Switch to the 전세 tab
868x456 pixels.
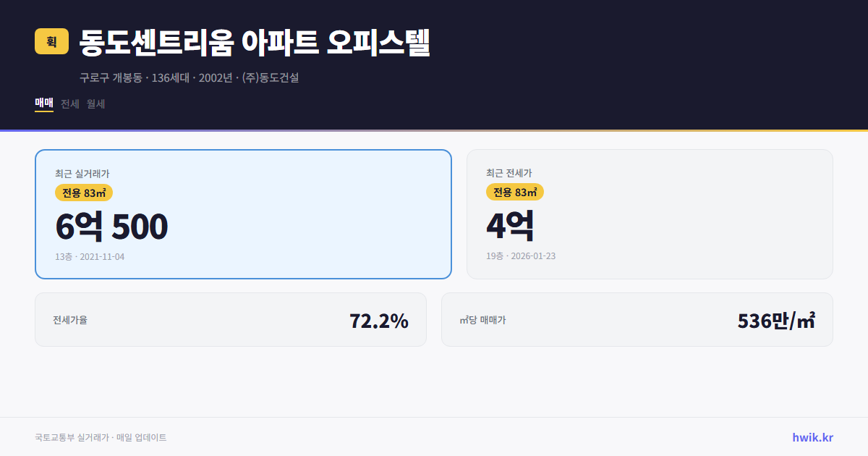[68, 104]
